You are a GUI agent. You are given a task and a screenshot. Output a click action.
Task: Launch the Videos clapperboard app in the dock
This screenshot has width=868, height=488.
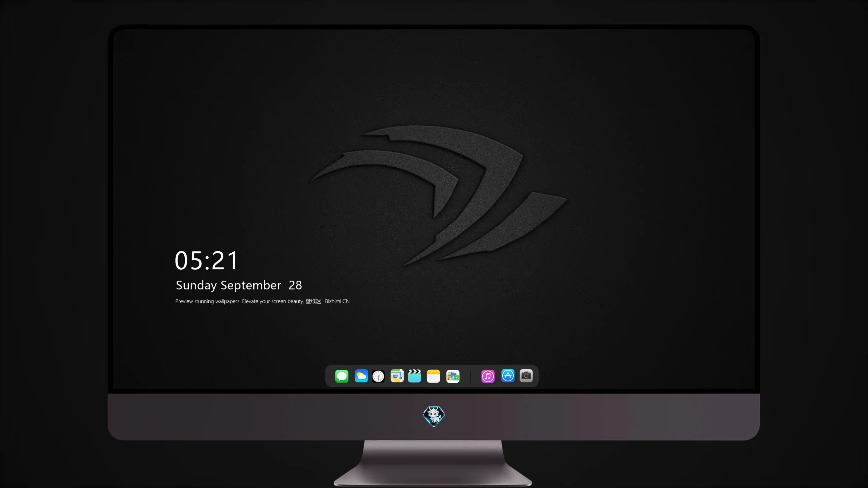[x=415, y=376]
